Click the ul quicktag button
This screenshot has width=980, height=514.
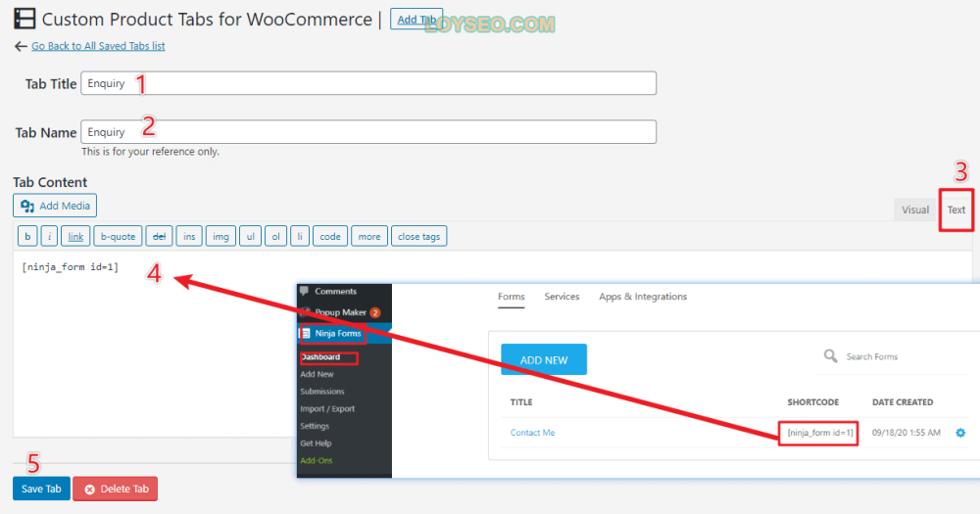250,236
